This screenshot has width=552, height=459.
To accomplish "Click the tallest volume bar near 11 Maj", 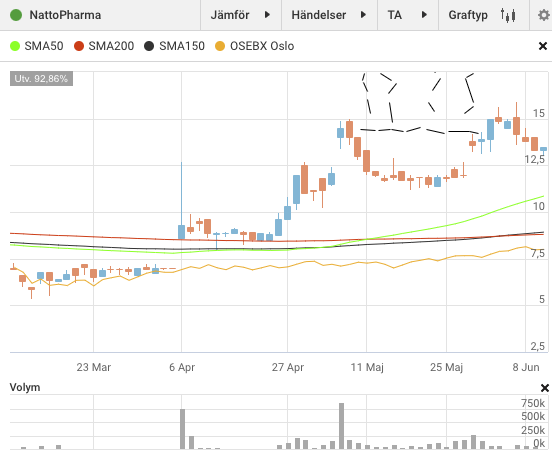I will 341,426.
